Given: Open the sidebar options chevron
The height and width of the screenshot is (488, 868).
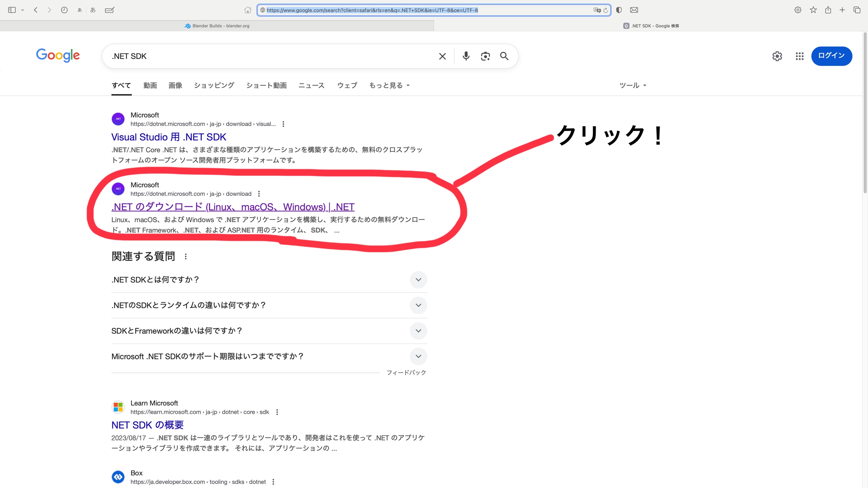Looking at the screenshot, I should click(23, 10).
